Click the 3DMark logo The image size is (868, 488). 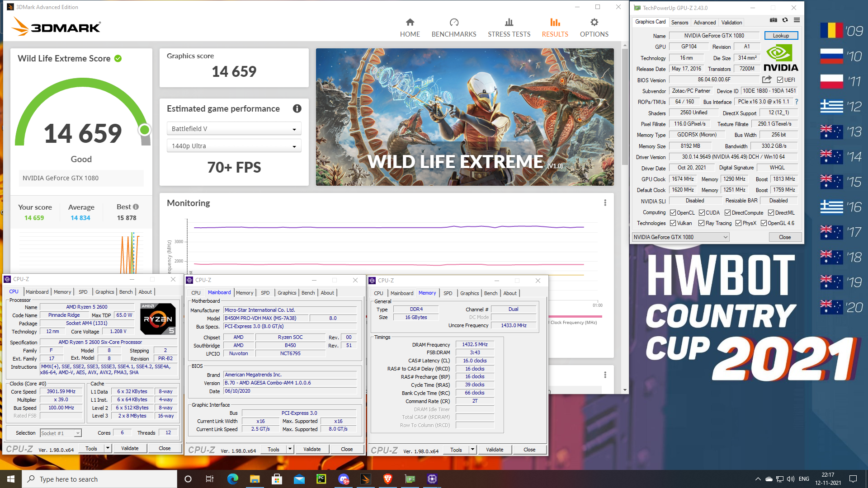click(56, 27)
